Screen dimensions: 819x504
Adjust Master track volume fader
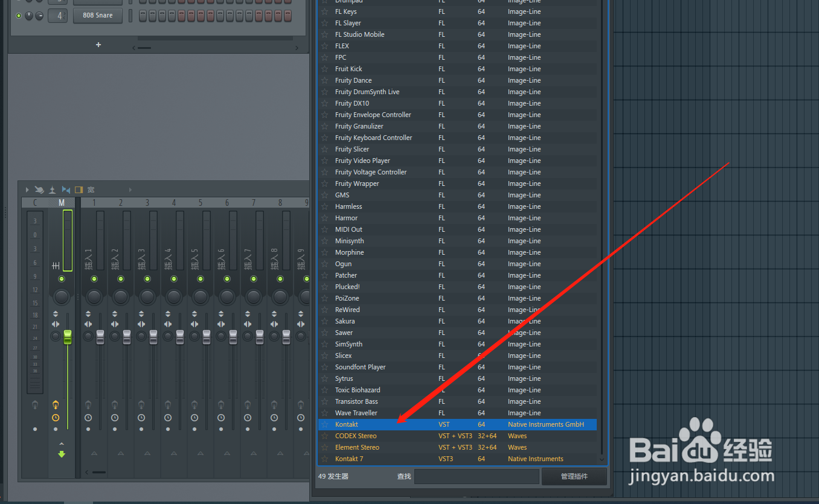tap(68, 337)
